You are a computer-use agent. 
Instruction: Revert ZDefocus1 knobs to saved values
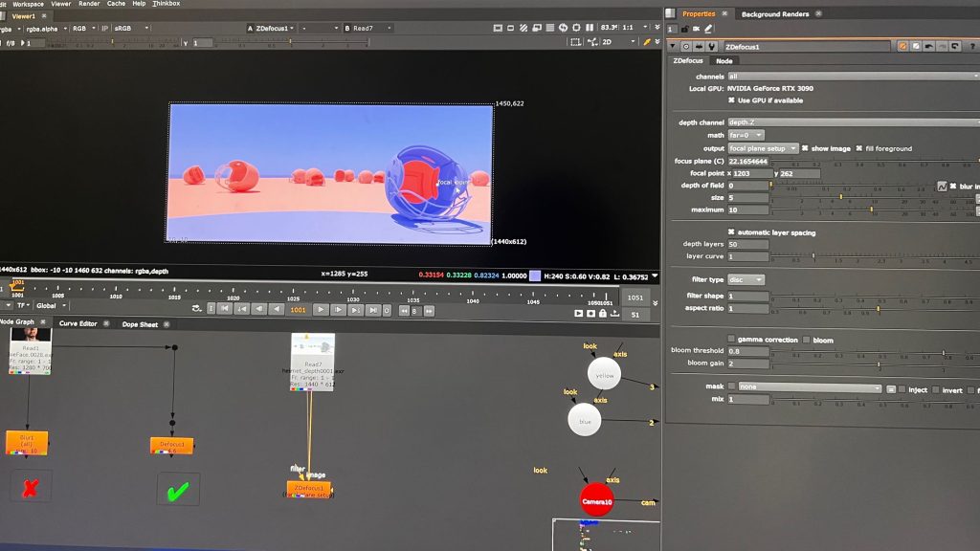(955, 46)
